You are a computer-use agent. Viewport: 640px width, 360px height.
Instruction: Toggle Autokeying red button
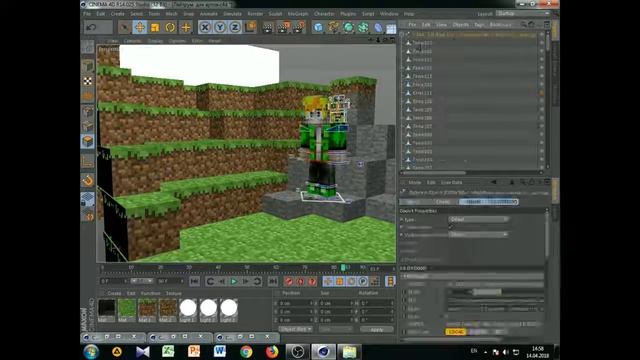[300, 281]
